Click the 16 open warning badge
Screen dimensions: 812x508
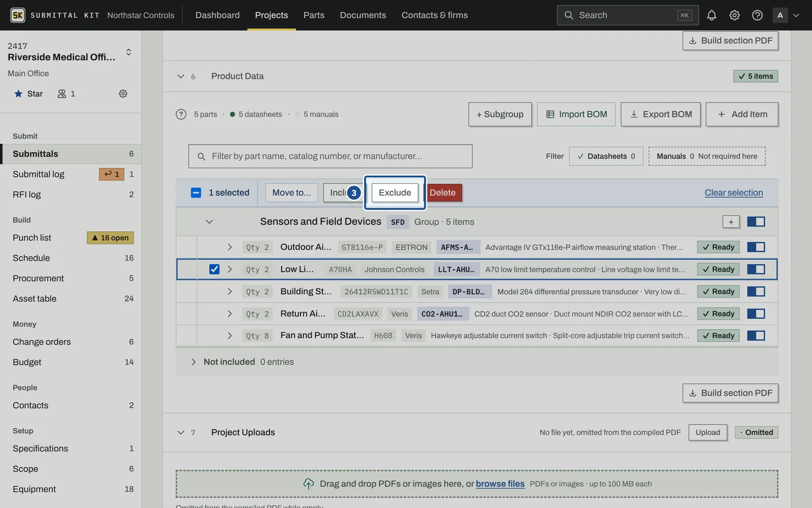[x=111, y=238]
